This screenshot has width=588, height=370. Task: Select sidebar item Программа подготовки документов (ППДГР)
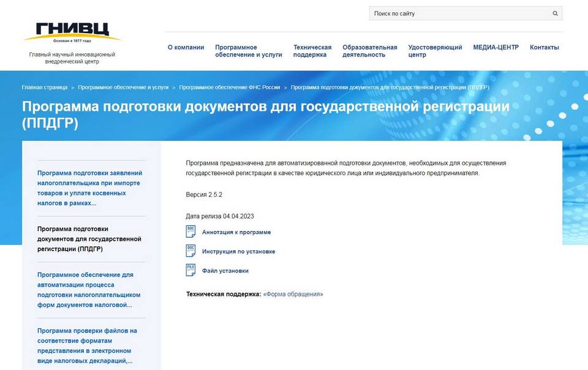[x=89, y=239]
